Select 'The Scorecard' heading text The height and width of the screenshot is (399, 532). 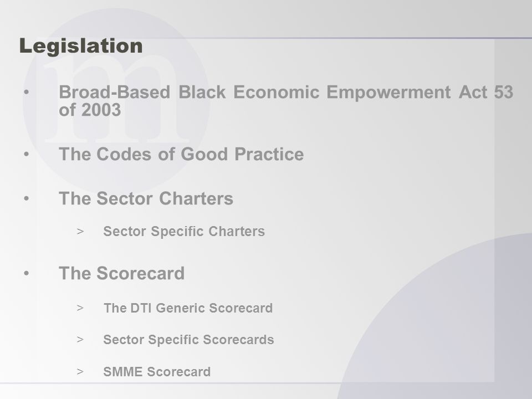click(x=121, y=273)
